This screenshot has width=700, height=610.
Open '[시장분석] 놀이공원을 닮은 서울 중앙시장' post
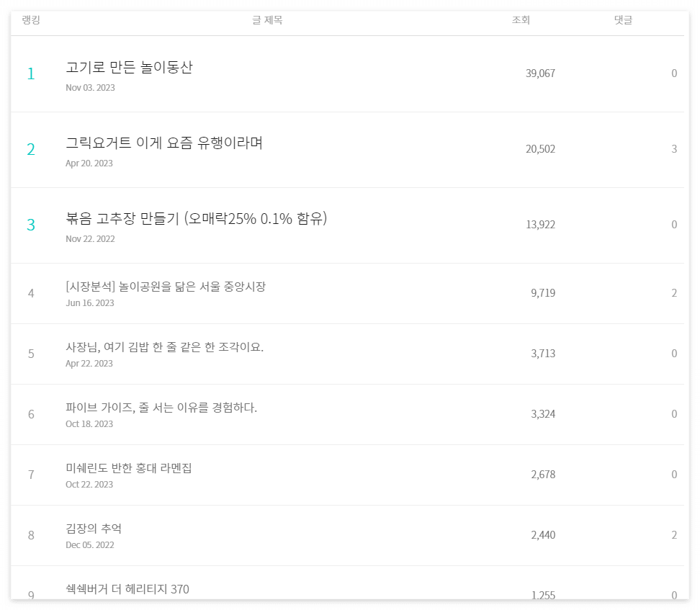coord(166,287)
